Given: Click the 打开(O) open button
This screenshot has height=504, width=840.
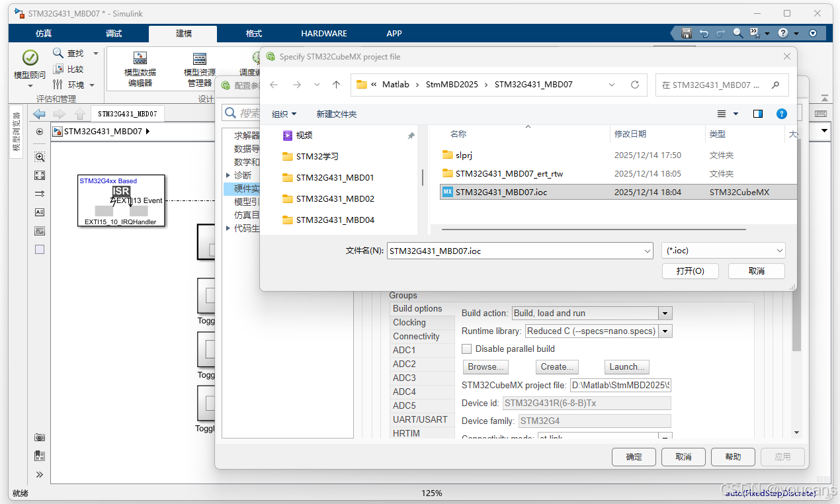Looking at the screenshot, I should tap(690, 271).
